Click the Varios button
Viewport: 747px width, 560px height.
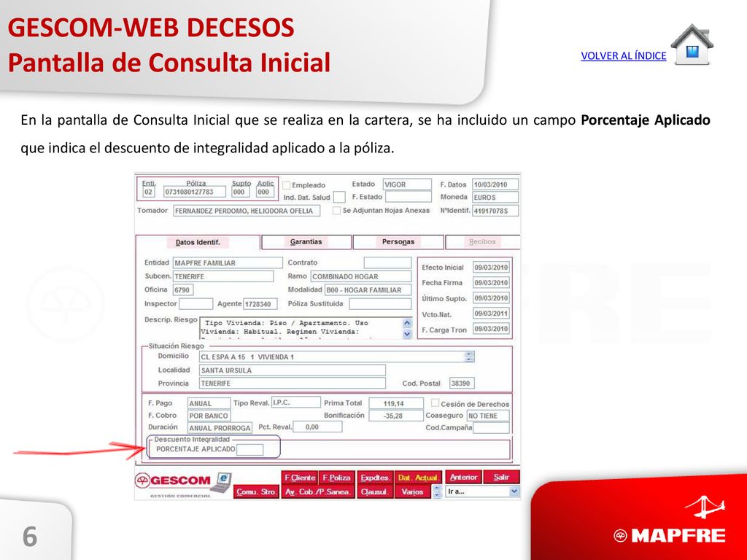pos(413,492)
